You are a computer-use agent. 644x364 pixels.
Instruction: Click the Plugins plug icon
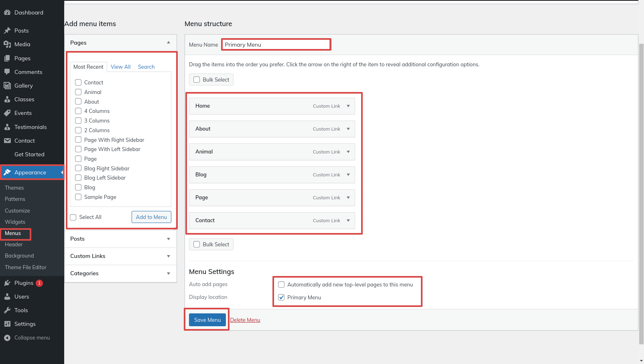(x=7, y=283)
